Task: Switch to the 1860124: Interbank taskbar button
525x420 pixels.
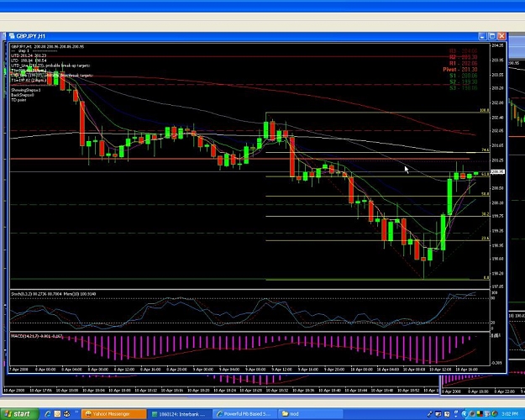Action: [x=180, y=414]
